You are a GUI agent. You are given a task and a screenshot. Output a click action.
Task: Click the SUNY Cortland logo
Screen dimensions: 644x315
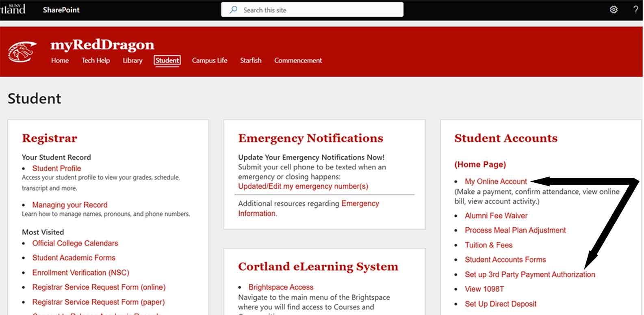13,9
